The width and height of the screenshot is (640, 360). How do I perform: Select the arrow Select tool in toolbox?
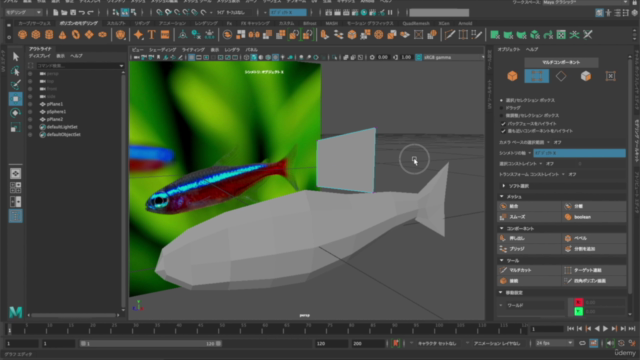coord(16,56)
